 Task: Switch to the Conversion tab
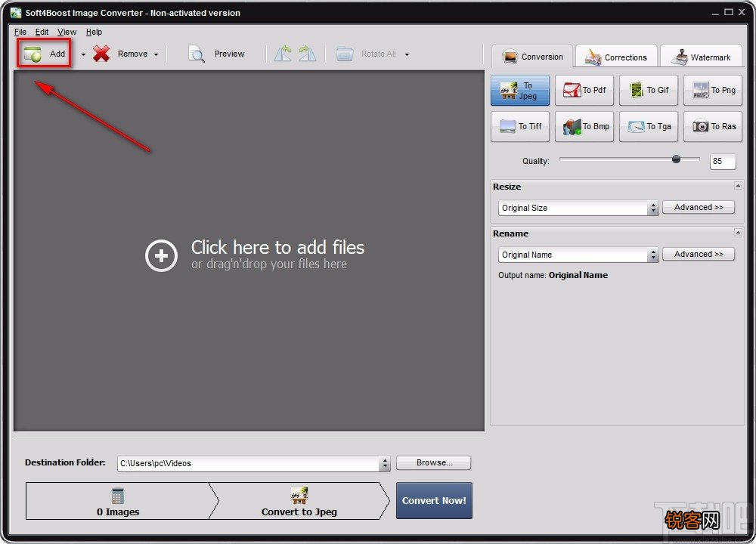click(x=532, y=57)
